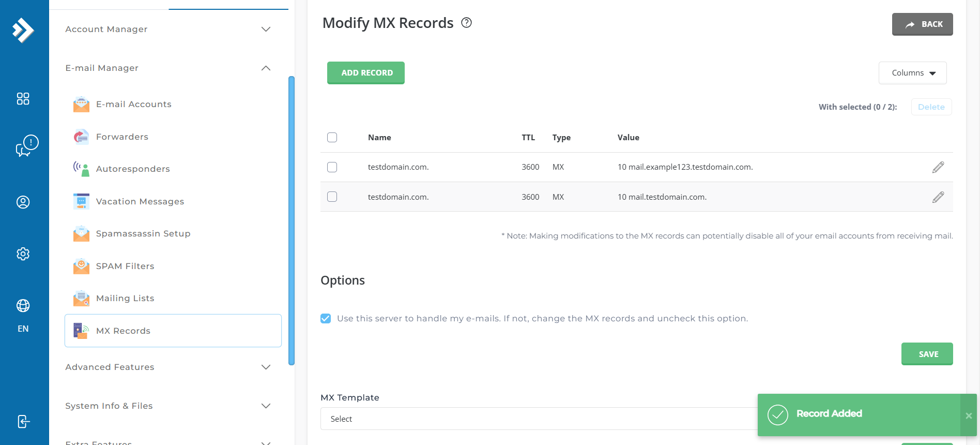Open the help icon beside Modify MX Records
The image size is (980, 445).
[x=466, y=23]
